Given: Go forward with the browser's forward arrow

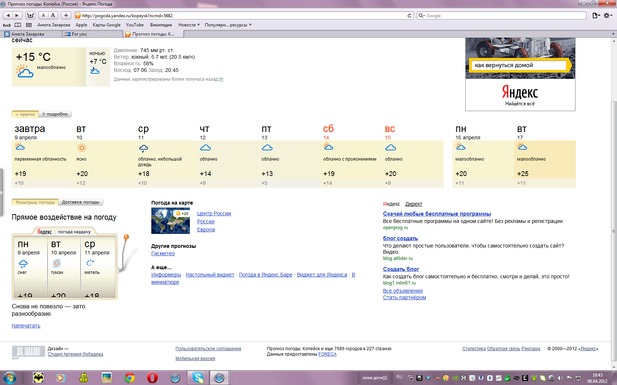Looking at the screenshot, I should click(17, 15).
